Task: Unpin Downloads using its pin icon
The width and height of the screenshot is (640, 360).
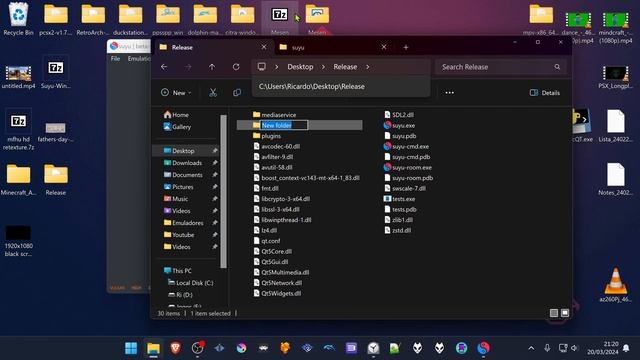Action: click(215, 163)
